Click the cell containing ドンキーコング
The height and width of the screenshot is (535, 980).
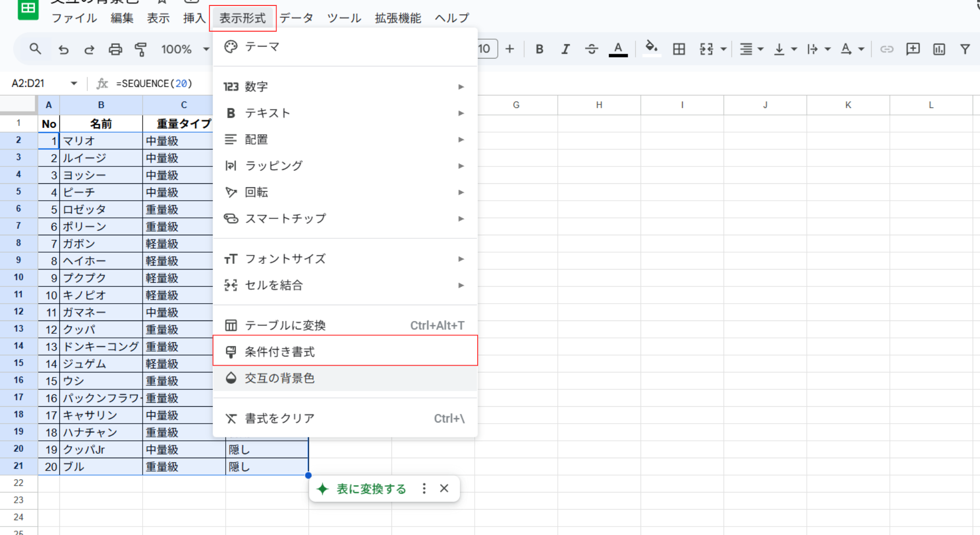[101, 347]
